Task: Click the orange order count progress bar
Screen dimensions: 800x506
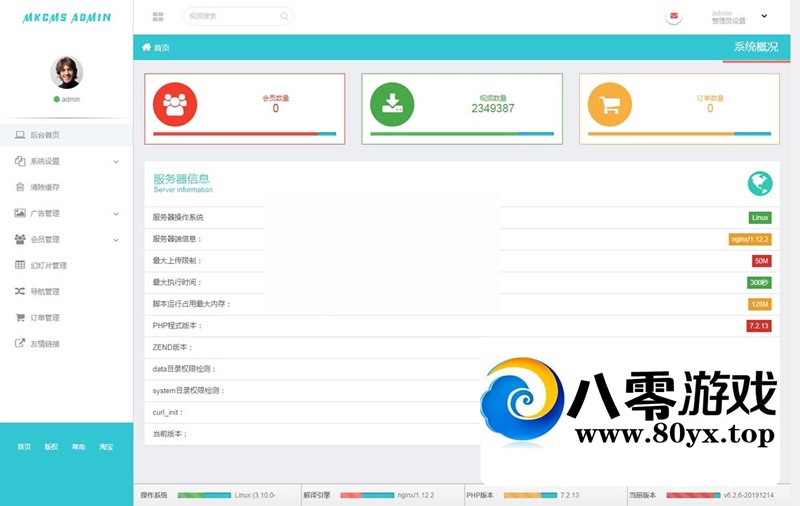Action: coord(679,134)
